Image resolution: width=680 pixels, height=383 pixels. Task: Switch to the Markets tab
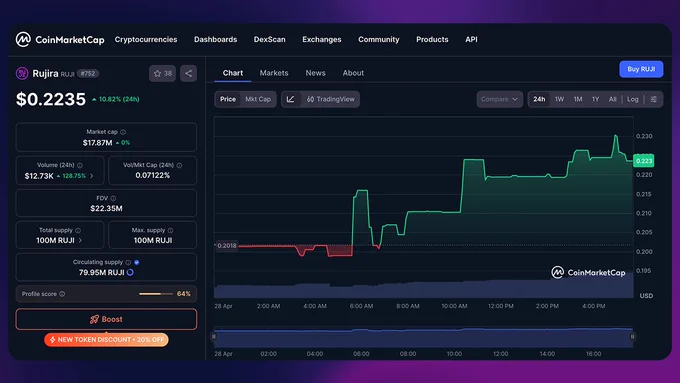(x=274, y=73)
